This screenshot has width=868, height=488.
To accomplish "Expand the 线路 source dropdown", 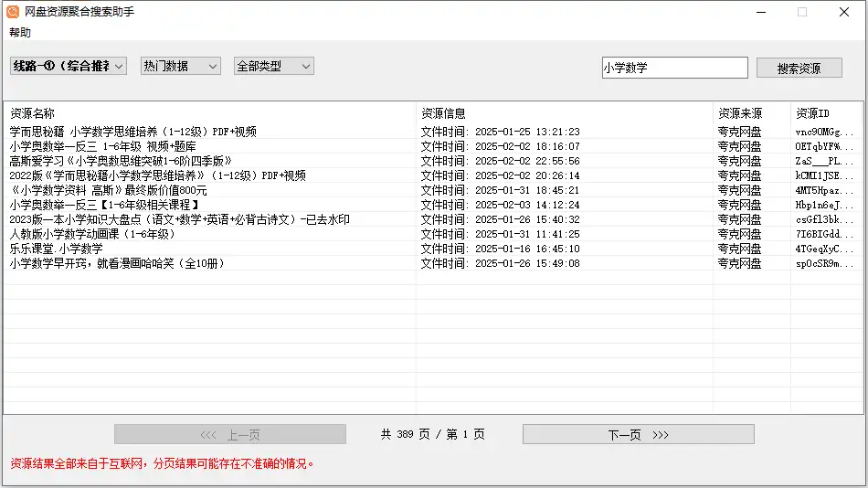I will coord(69,66).
